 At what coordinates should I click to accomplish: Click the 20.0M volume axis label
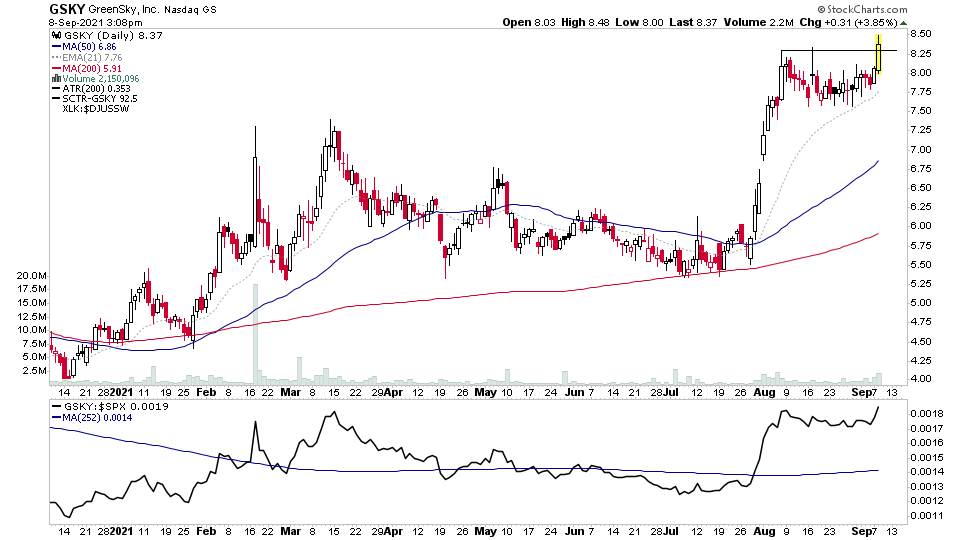[32, 276]
